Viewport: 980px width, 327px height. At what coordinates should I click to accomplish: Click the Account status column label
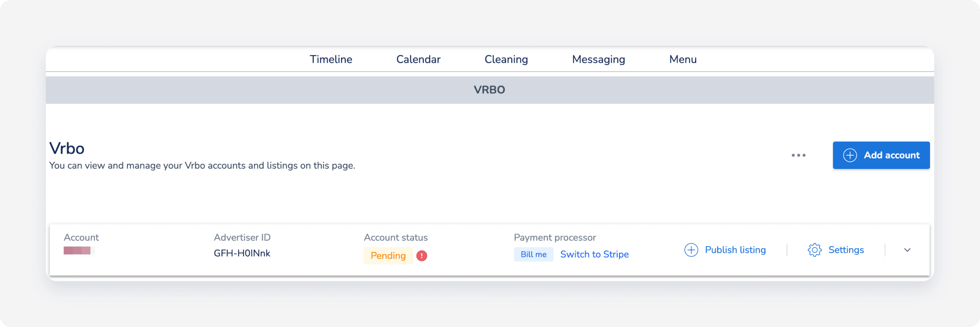pyautogui.click(x=395, y=238)
